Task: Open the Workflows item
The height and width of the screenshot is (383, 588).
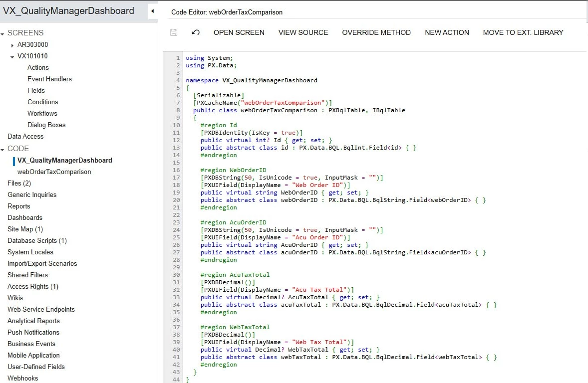Action: (x=42, y=113)
